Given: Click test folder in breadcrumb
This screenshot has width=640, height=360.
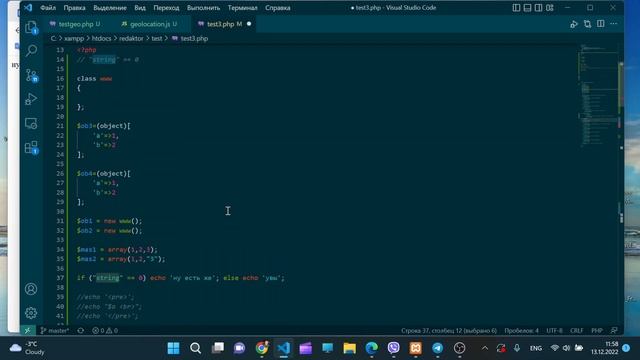Looking at the screenshot, I should [x=157, y=38].
